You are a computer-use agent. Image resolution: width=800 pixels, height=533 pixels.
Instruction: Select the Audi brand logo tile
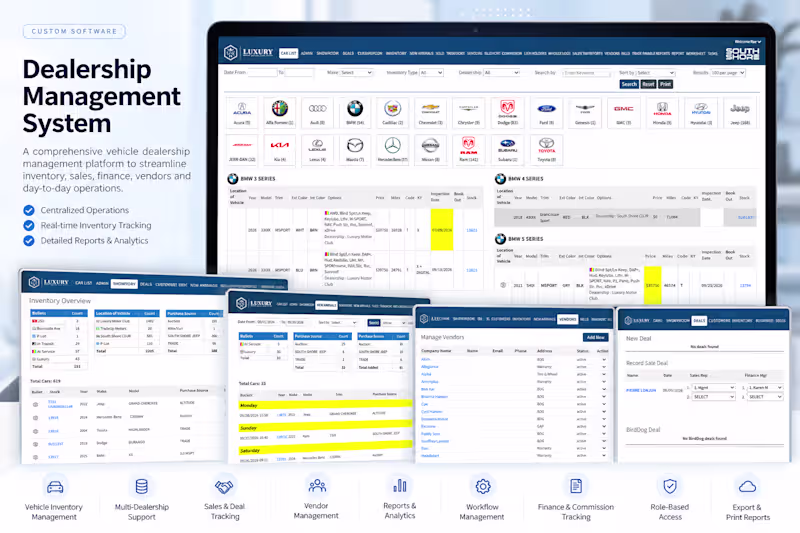[x=317, y=113]
